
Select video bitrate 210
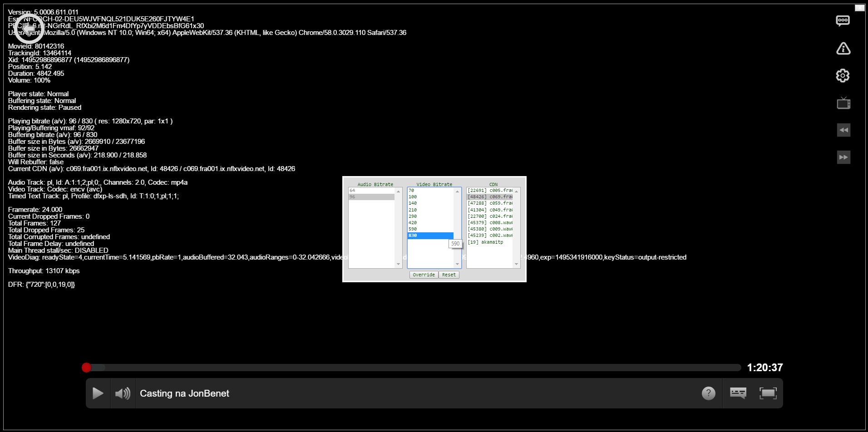coord(430,210)
